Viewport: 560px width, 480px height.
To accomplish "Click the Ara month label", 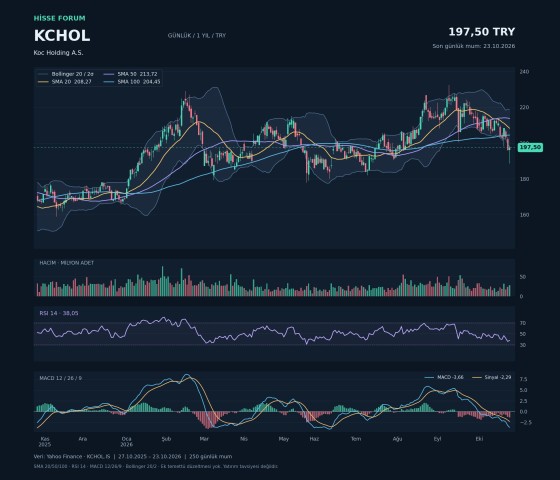I will click(x=82, y=439).
